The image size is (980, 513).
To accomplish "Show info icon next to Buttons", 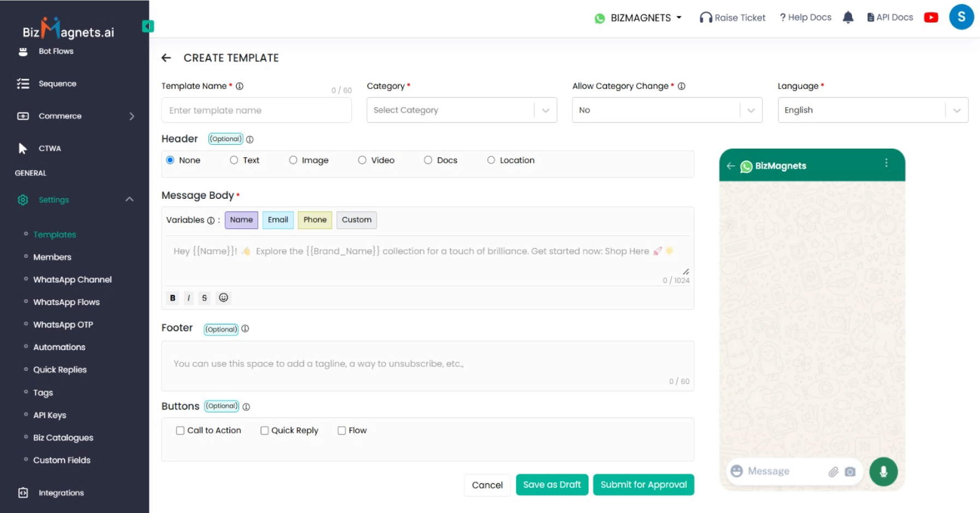I will (x=246, y=406).
